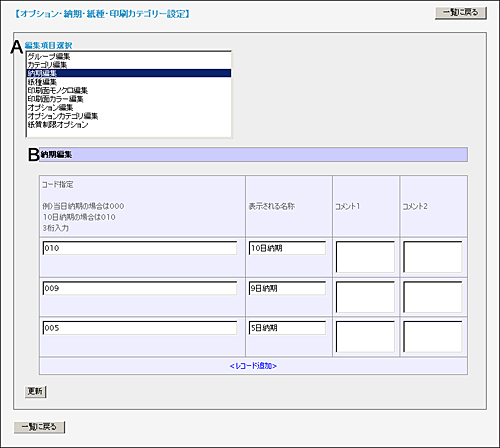Viewport: 500px width, 448px height.
Task: Select オプション編集 list entry
Action: point(129,107)
